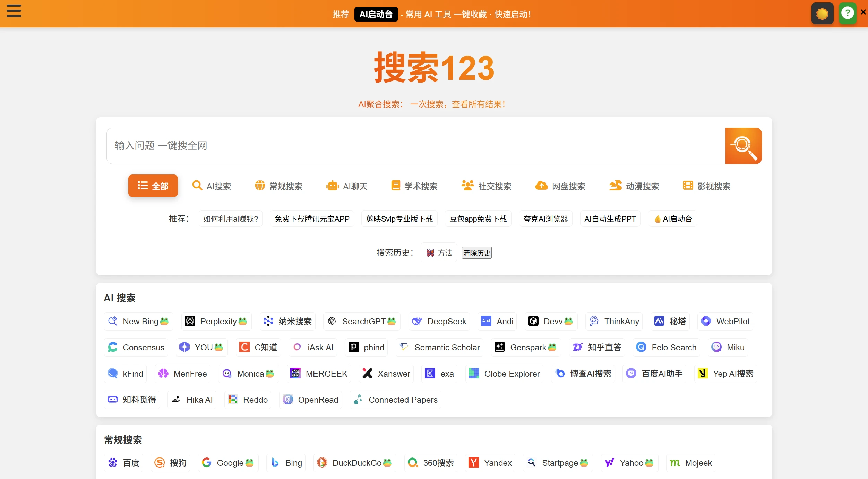Open 百度 in 常规搜索 section
Image resolution: width=868 pixels, height=479 pixels.
pyautogui.click(x=124, y=463)
